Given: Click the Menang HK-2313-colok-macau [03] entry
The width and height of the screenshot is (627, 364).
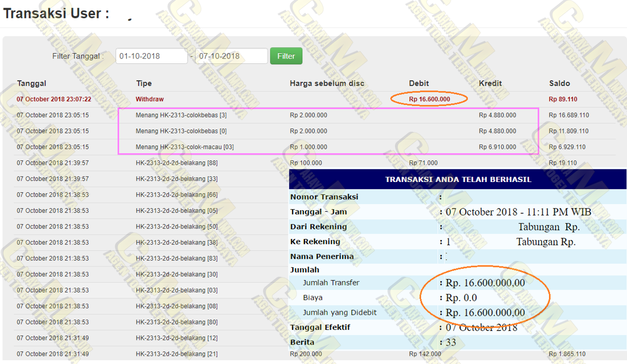Looking at the screenshot, I should click(x=185, y=147).
